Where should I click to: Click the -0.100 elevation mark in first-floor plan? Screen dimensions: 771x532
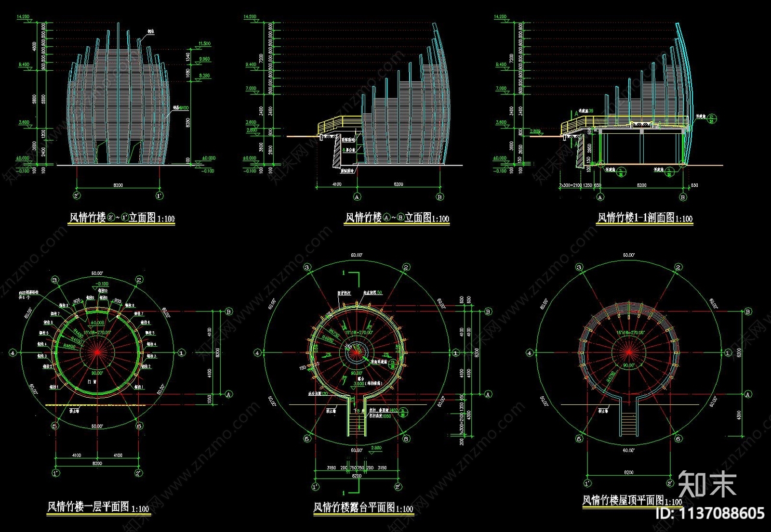point(102,284)
